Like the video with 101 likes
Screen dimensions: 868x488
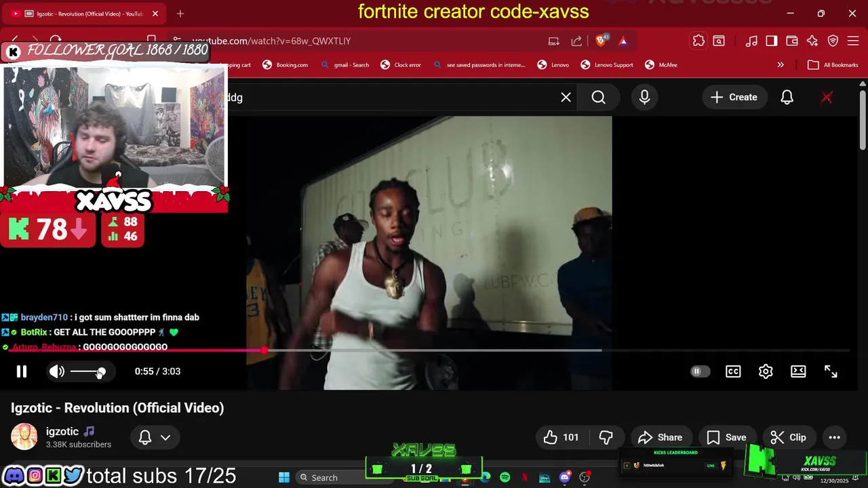[561, 437]
